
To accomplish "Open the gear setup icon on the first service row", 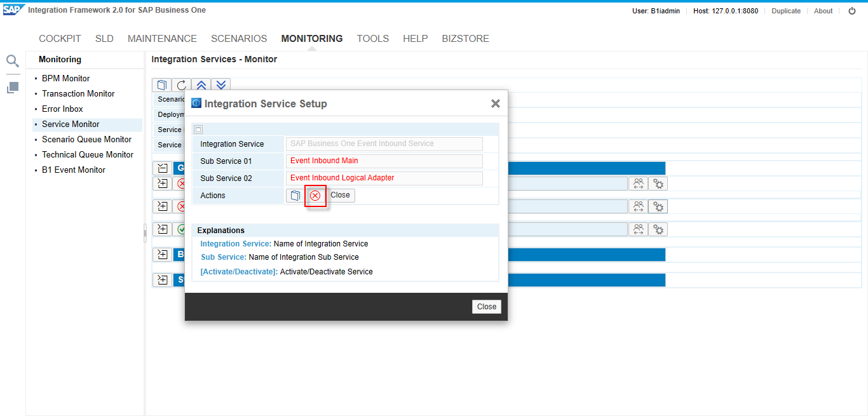I will (x=658, y=184).
